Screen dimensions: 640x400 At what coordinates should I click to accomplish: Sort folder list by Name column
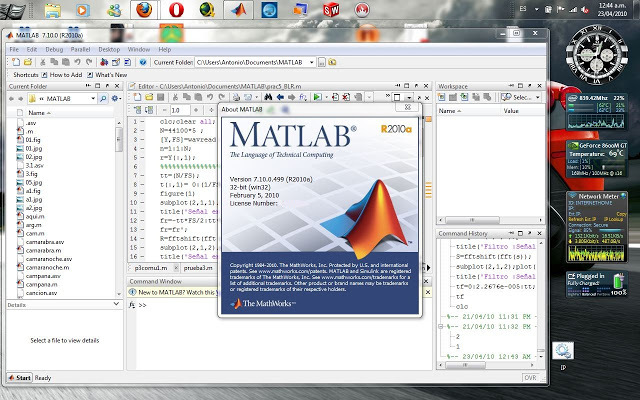coord(39,112)
